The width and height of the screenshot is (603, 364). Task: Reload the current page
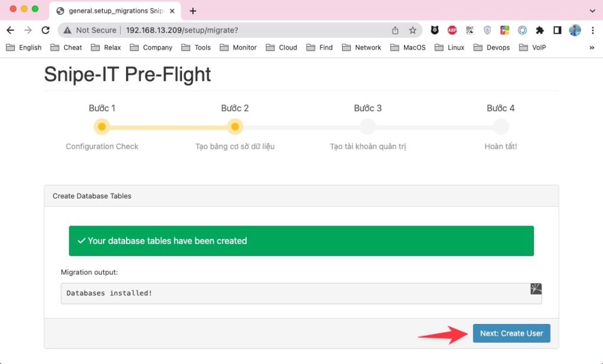pyautogui.click(x=45, y=30)
